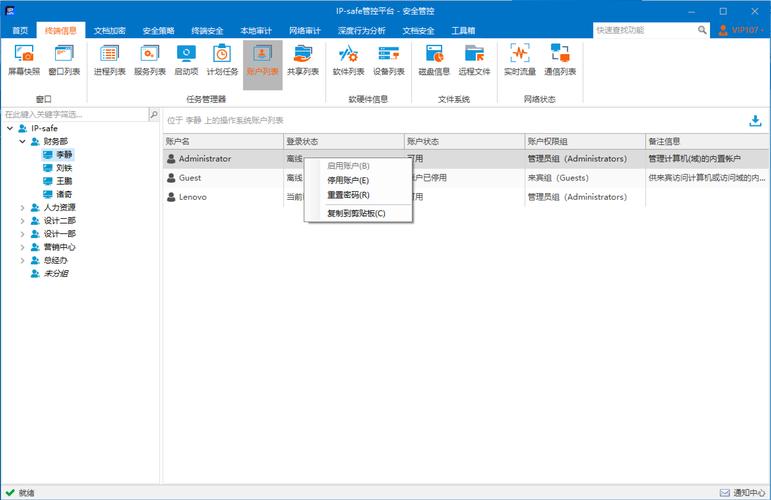Open the 软件列表 software list

click(348, 60)
